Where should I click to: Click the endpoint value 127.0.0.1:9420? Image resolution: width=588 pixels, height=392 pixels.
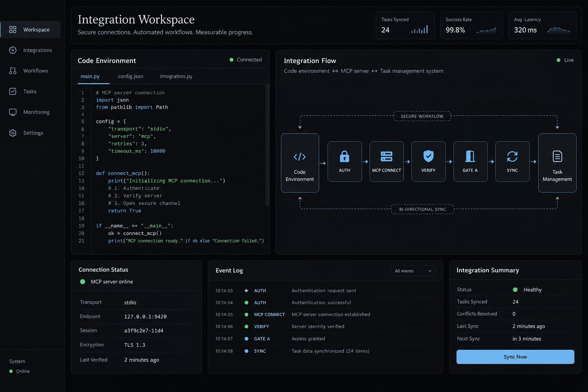[145, 317]
